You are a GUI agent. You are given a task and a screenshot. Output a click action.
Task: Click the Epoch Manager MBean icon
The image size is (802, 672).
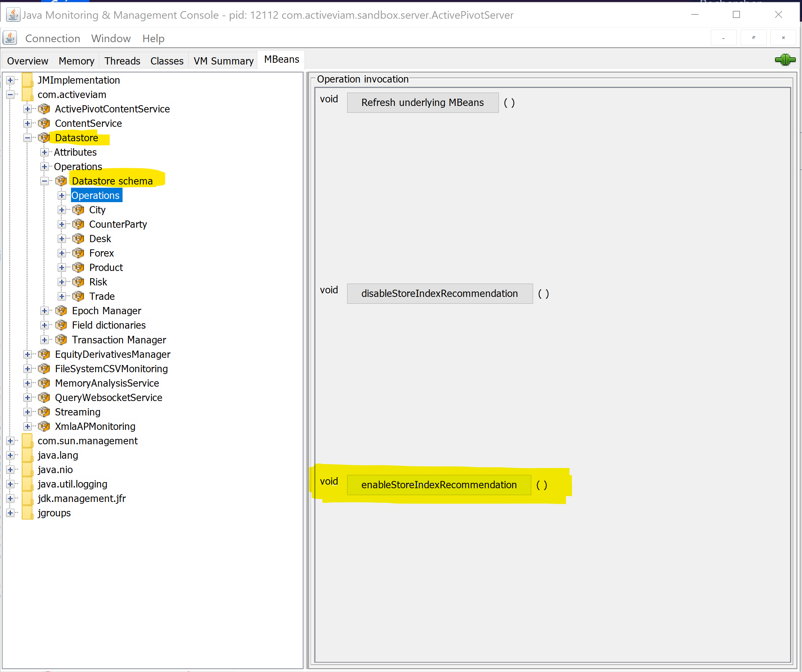(61, 311)
